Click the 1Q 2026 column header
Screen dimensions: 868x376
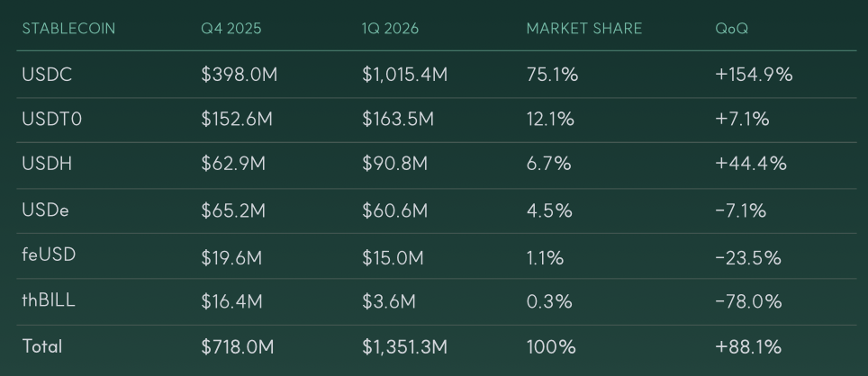coord(390,29)
